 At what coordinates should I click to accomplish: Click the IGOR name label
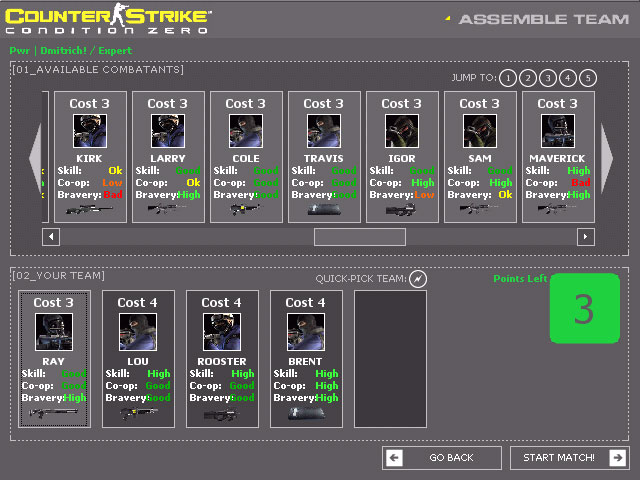click(x=402, y=158)
